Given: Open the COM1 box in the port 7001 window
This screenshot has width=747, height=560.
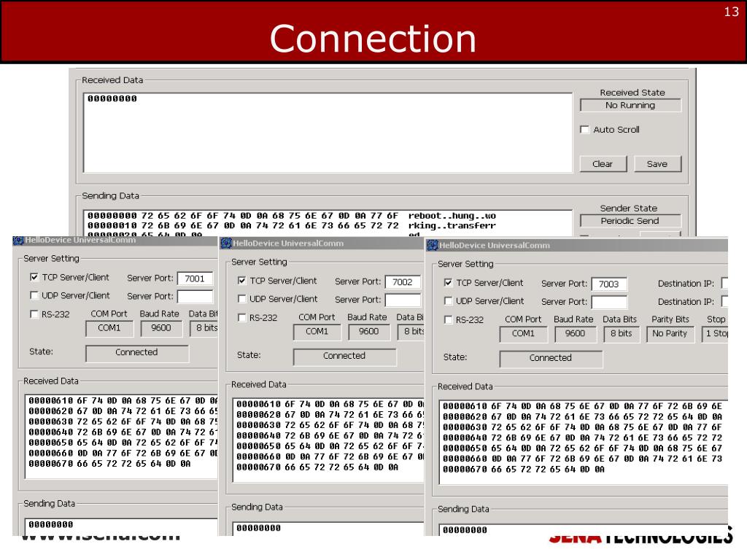Looking at the screenshot, I should [109, 328].
